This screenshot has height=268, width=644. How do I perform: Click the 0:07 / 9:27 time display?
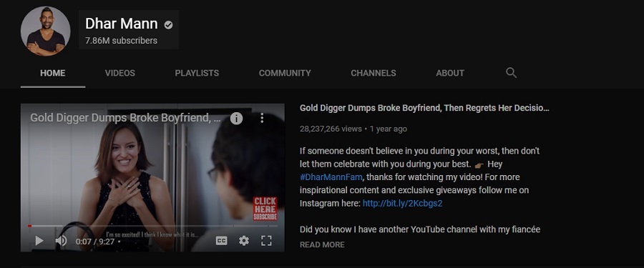click(95, 242)
